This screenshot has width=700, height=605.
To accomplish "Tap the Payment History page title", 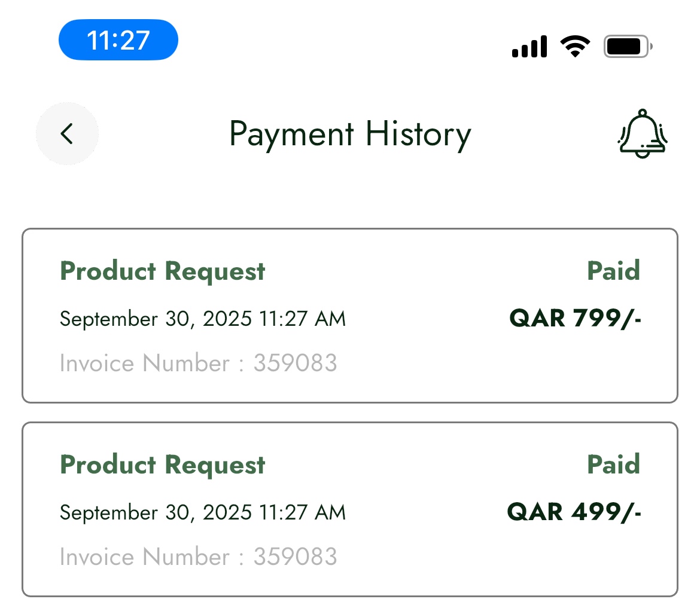I will [x=350, y=134].
